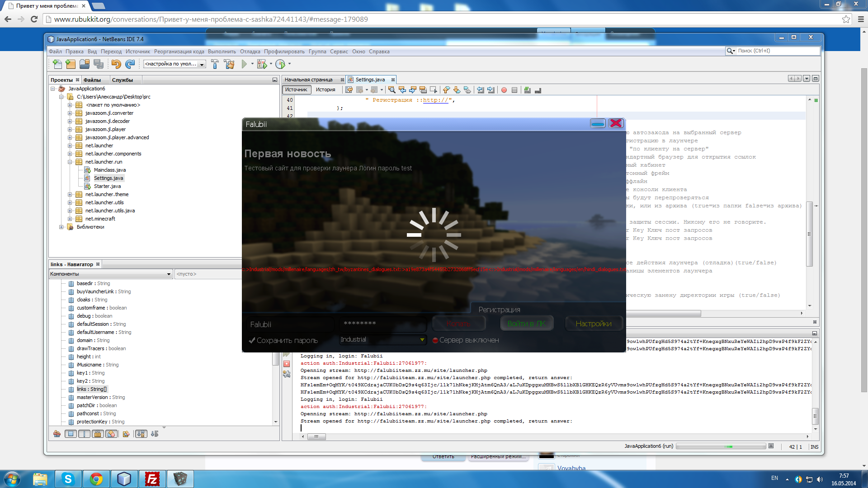The height and width of the screenshot is (488, 868).
Task: Collapse the net.launcher.run package node
Action: click(x=70, y=162)
